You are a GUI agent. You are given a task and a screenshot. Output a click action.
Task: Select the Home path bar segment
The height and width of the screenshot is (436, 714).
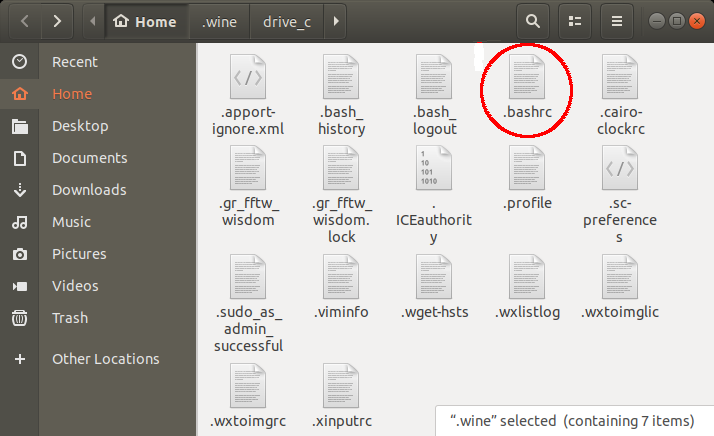[x=145, y=21]
